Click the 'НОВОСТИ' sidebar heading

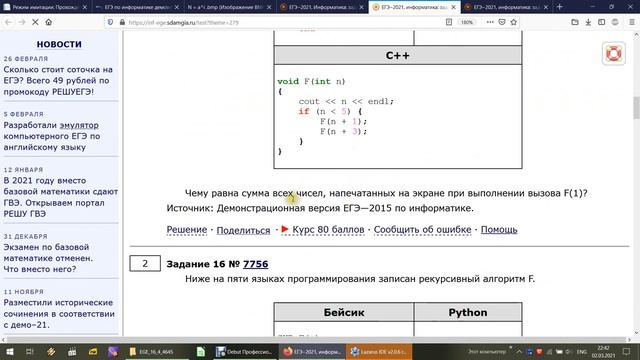tap(59, 44)
